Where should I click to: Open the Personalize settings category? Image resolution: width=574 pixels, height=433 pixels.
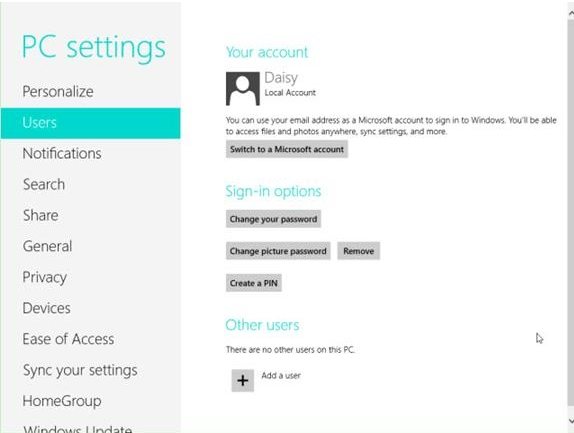pyautogui.click(x=58, y=92)
